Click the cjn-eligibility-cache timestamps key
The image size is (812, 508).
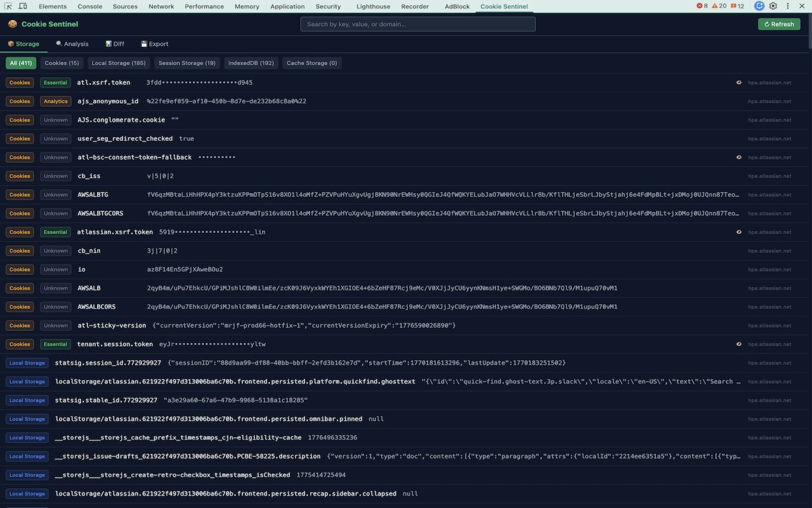pyautogui.click(x=178, y=438)
